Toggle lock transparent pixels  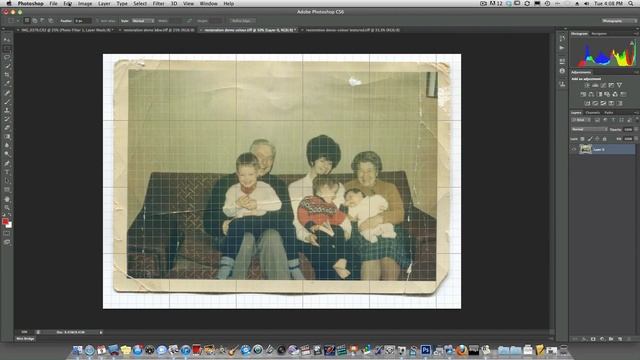(582, 139)
